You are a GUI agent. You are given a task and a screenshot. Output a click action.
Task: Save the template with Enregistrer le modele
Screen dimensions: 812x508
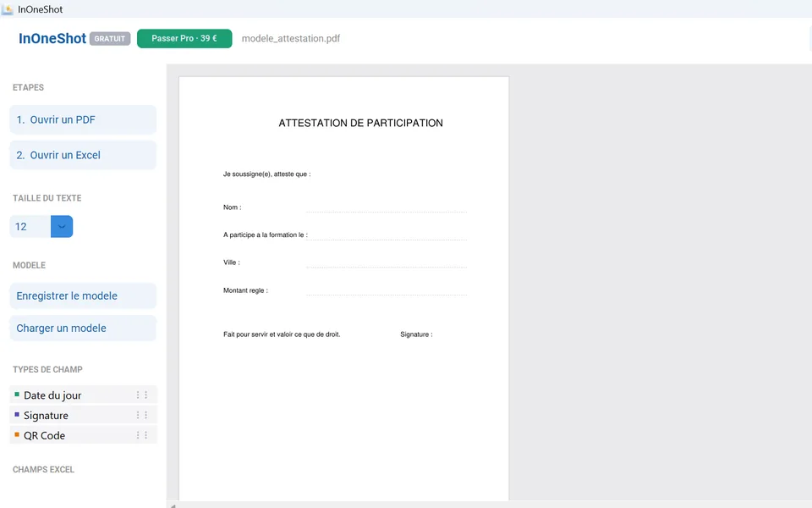(83, 296)
